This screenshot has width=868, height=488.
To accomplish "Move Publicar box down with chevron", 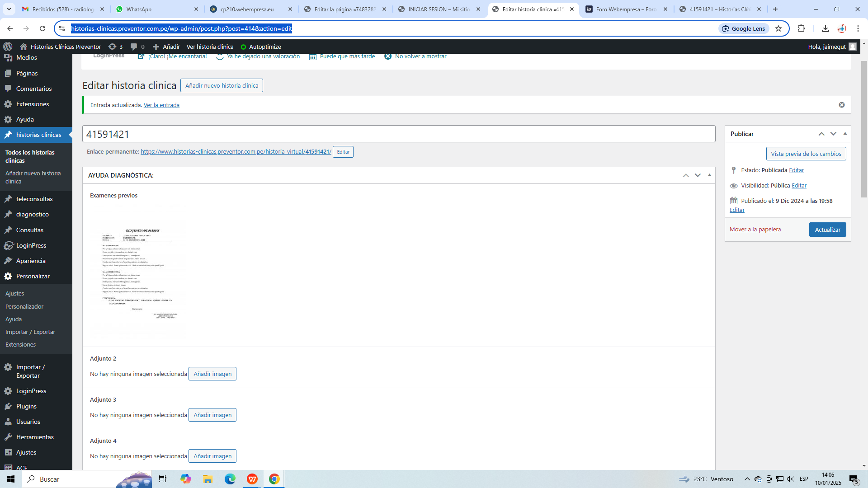I will [833, 134].
